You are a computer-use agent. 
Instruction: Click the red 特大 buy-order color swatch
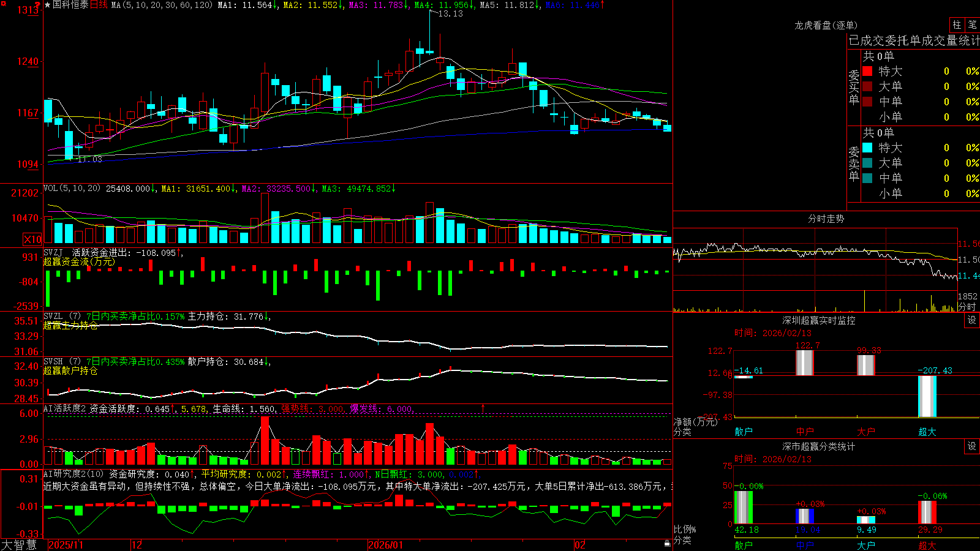pyautogui.click(x=867, y=71)
